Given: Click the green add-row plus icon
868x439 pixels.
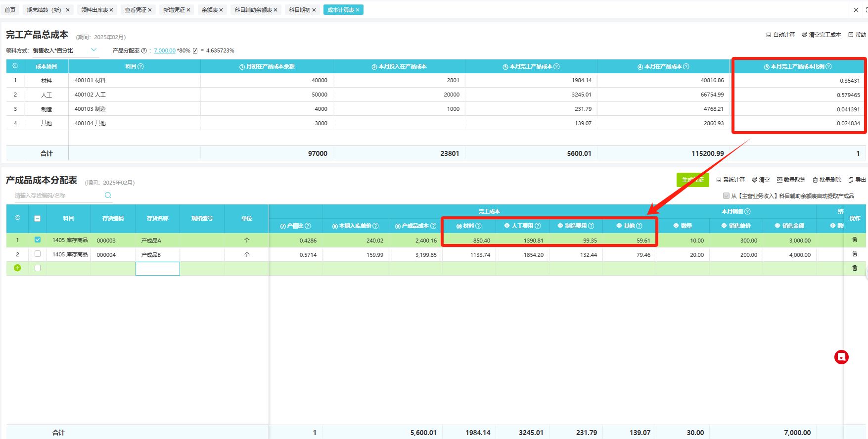Looking at the screenshot, I should (17, 268).
